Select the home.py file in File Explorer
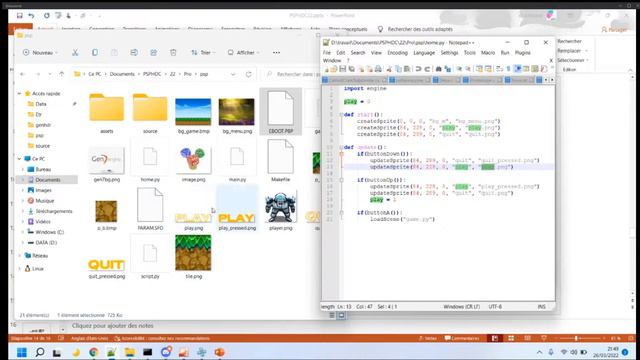 [150, 161]
